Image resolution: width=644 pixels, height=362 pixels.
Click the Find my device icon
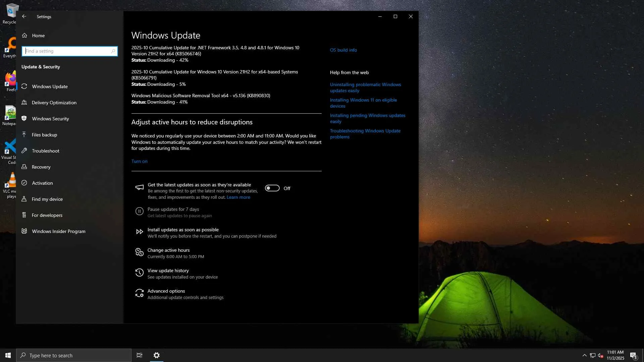24,199
